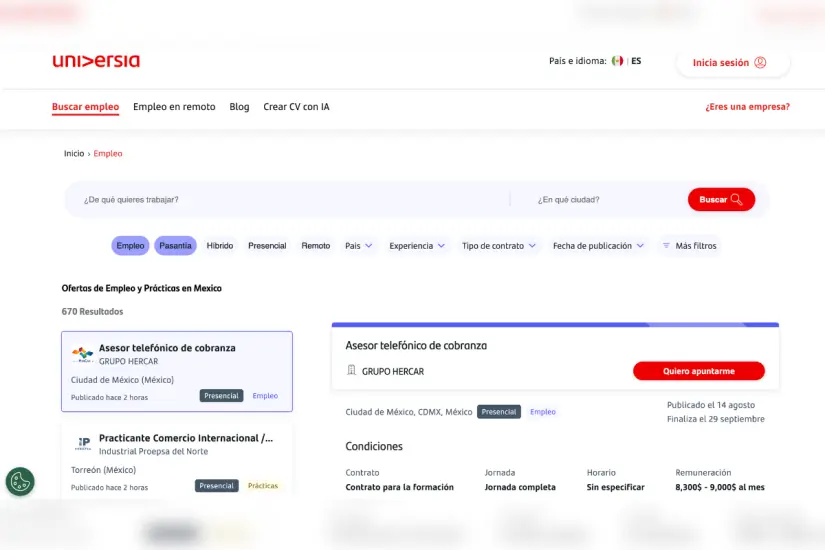Expand the Experiencia dropdown
The width and height of the screenshot is (825, 550).
pyautogui.click(x=417, y=246)
